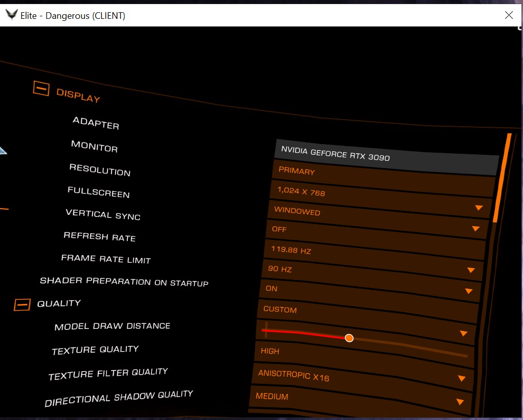Click the MODEL DRAW DISTANCE label
This screenshot has height=420, width=523.
(113, 326)
